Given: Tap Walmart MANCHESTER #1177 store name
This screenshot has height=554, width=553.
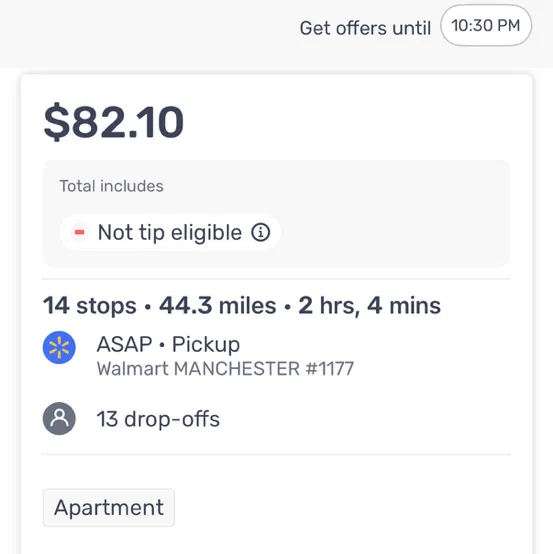Looking at the screenshot, I should click(225, 369).
